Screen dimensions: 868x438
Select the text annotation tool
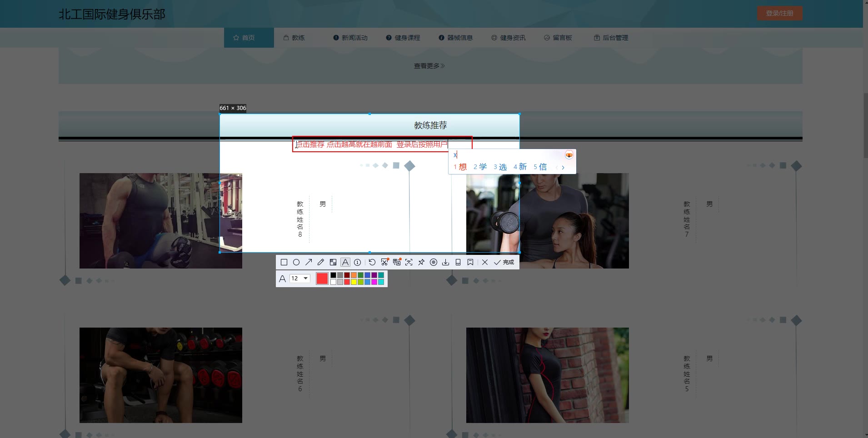click(345, 262)
